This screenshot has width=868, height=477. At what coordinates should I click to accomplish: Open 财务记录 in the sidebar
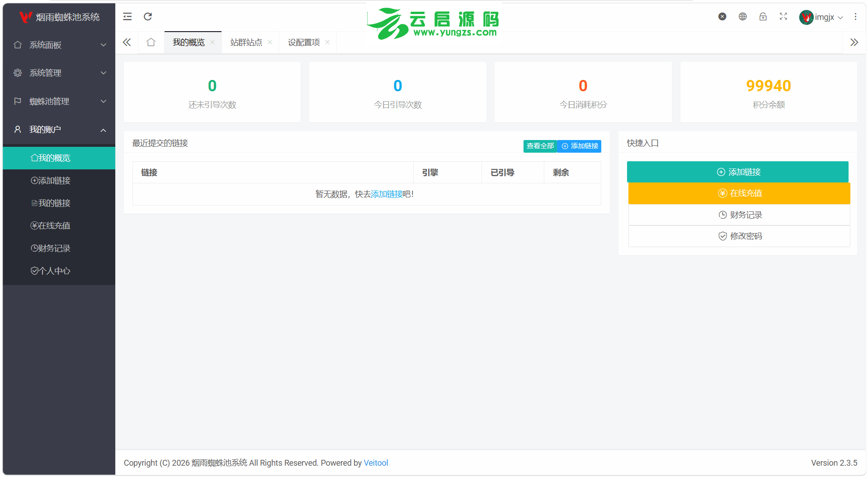tap(59, 248)
